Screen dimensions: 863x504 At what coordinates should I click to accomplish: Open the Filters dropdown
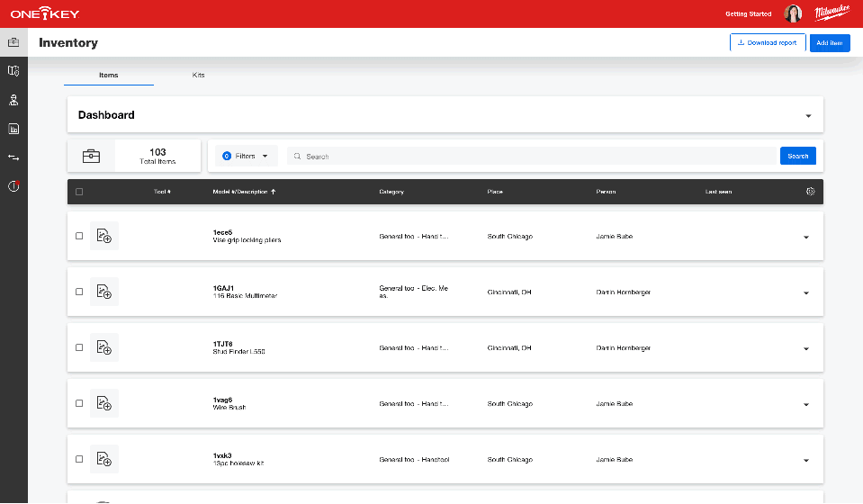point(246,156)
